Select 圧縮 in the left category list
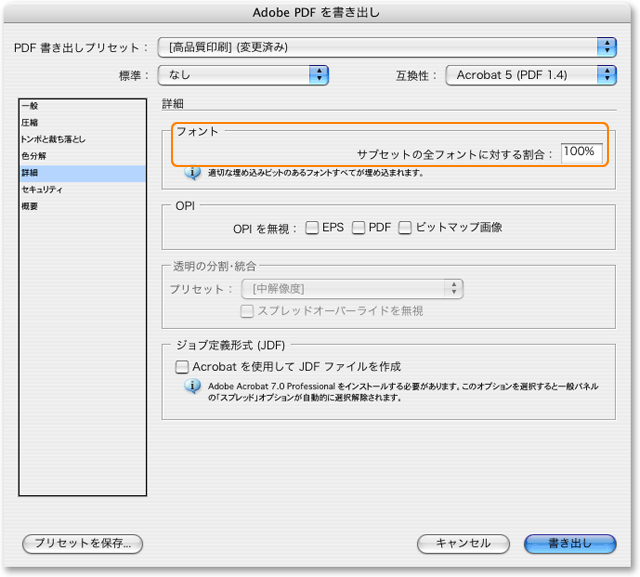This screenshot has width=640, height=577. click(x=30, y=122)
